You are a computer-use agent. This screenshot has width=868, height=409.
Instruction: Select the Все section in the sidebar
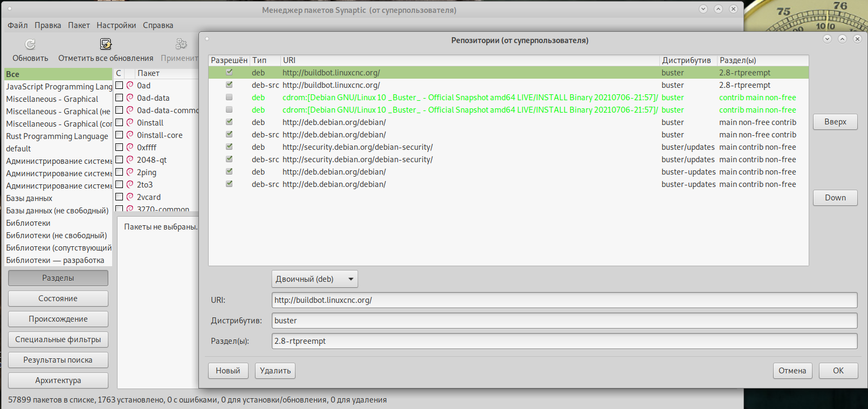(x=58, y=74)
